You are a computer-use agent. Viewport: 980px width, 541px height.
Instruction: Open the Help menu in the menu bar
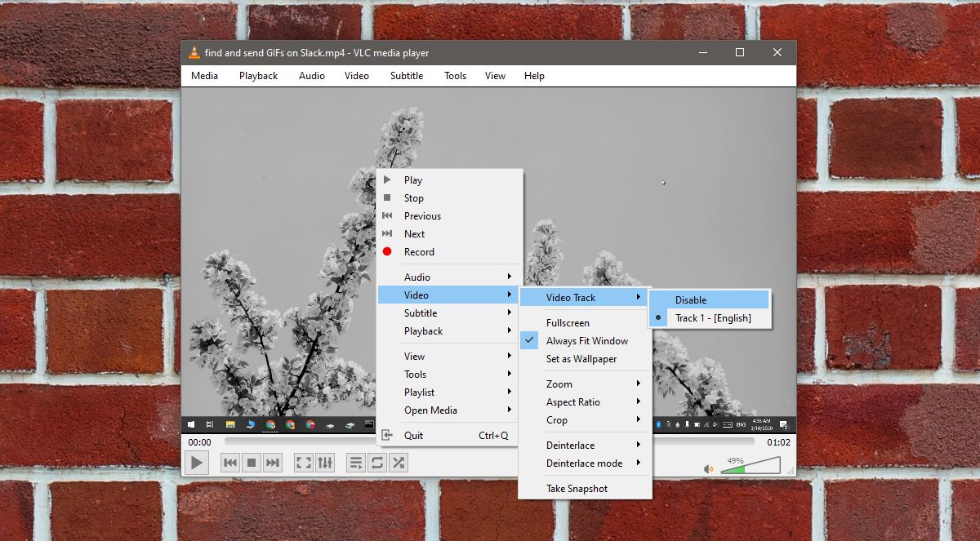tap(534, 76)
